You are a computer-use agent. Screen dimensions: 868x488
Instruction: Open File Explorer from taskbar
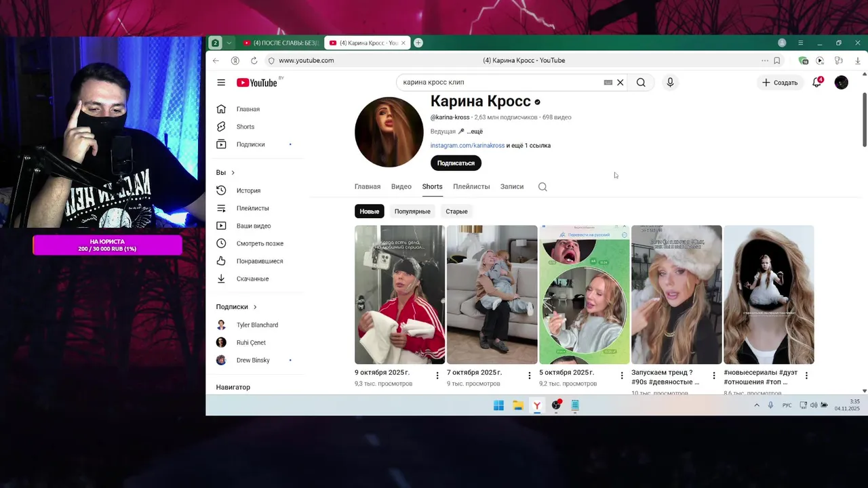pos(518,405)
